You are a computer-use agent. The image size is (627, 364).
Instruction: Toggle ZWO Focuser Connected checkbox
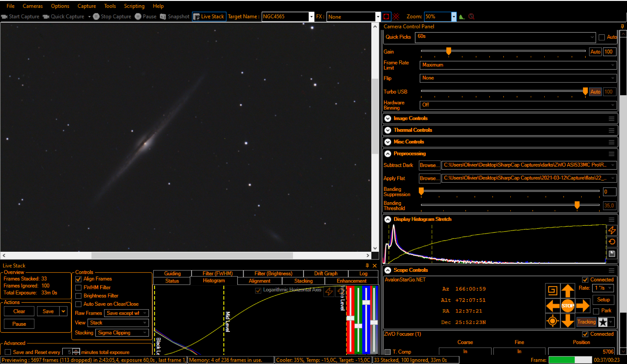pyautogui.click(x=585, y=334)
